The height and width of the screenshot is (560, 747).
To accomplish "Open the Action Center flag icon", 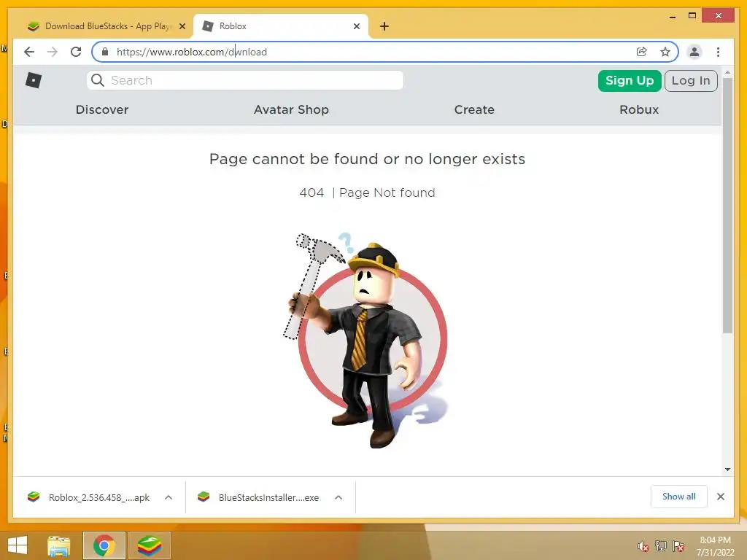I will [678, 546].
